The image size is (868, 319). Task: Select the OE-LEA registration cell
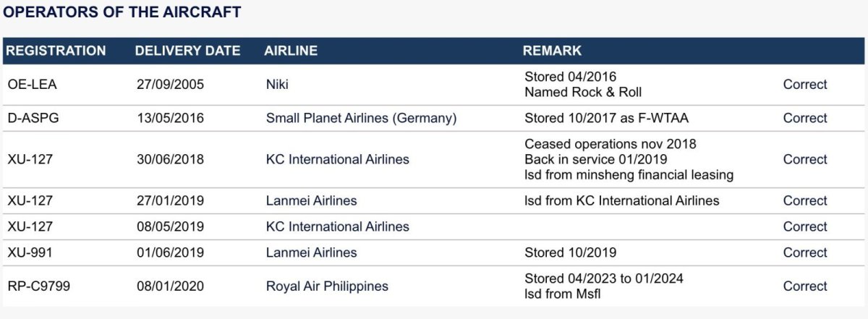pos(32,85)
